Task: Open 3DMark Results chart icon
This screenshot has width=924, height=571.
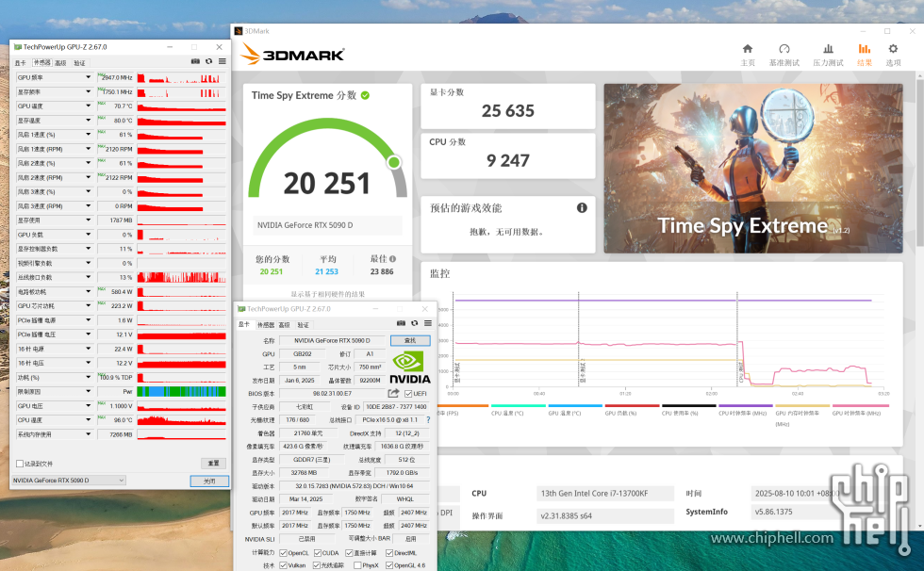Action: point(865,49)
